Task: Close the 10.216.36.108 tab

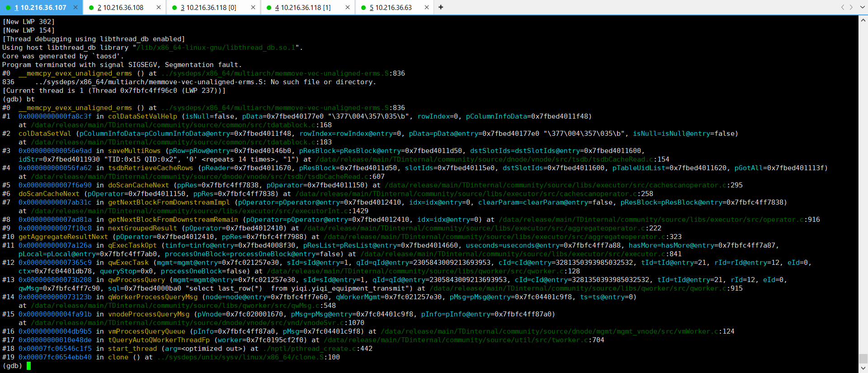Action: coord(159,7)
